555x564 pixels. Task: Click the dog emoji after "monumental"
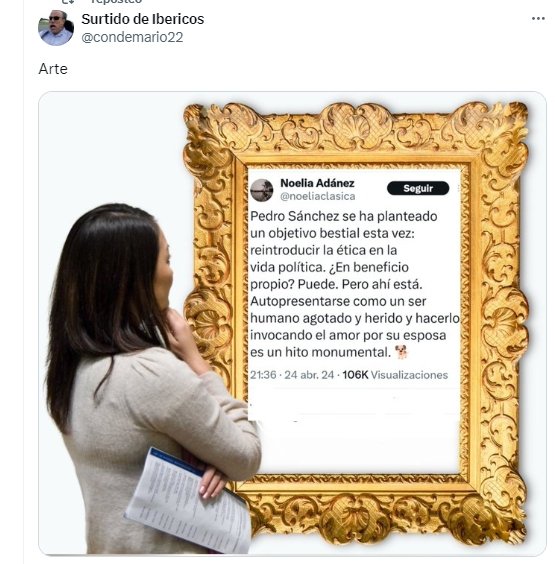(x=401, y=352)
